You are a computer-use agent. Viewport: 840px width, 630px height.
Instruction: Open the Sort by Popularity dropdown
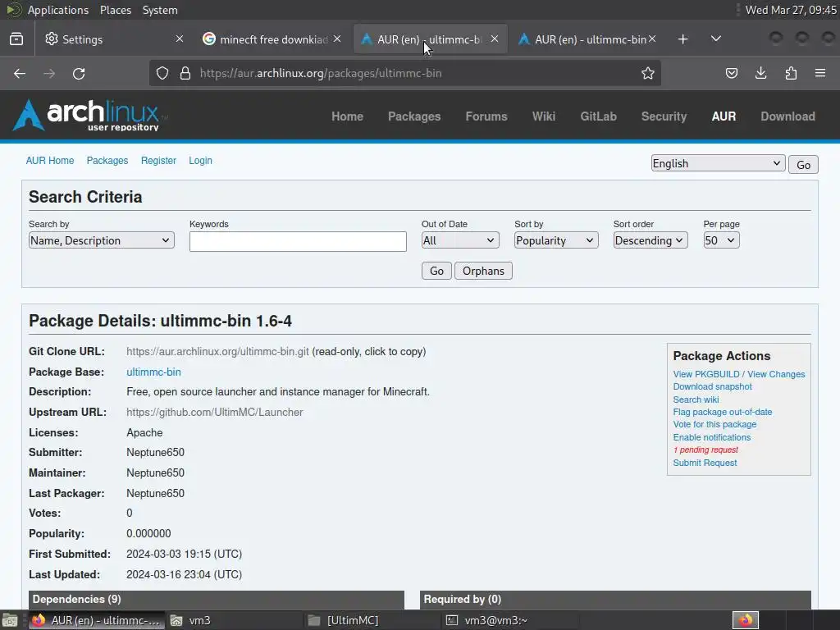click(x=556, y=240)
